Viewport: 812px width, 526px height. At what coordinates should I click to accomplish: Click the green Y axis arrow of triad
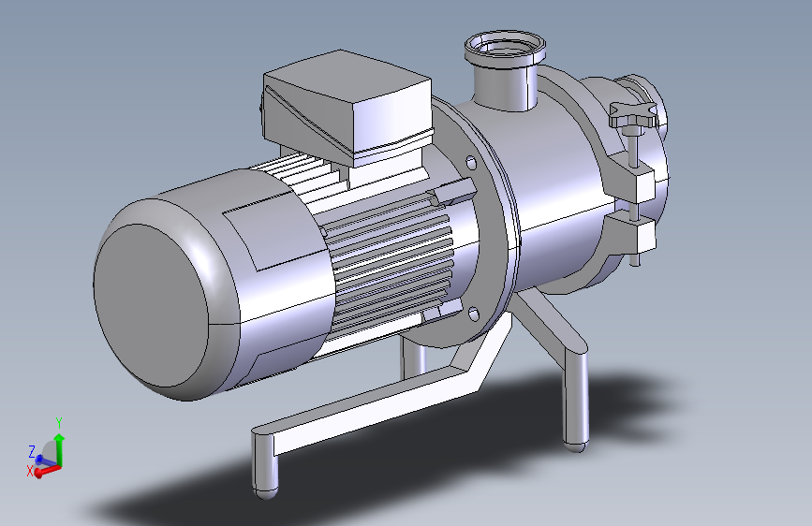tap(60, 449)
